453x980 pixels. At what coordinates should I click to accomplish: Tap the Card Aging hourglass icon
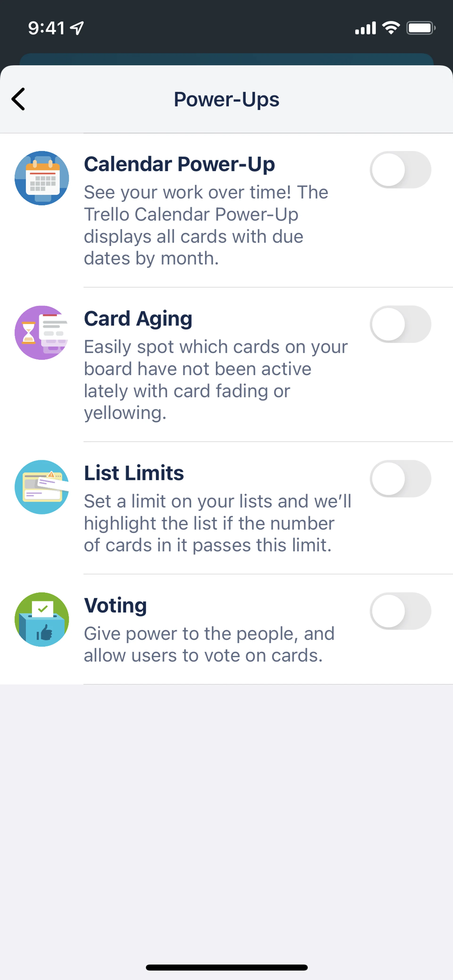coord(42,332)
